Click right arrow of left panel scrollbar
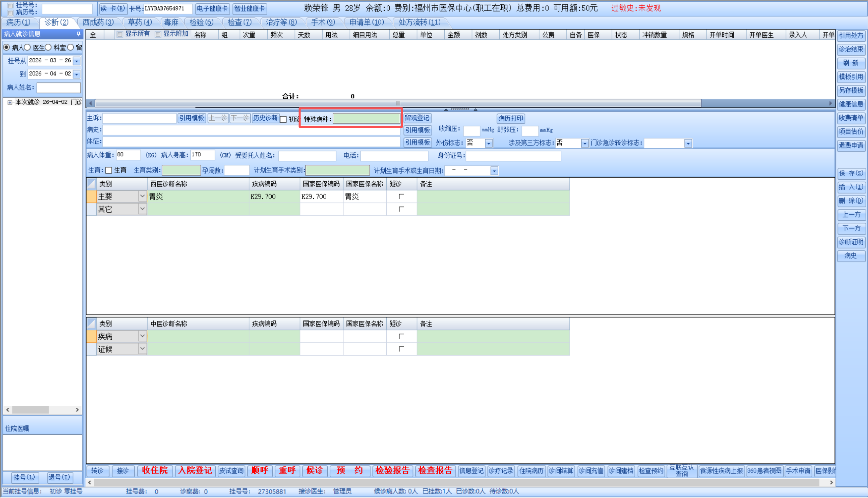868x498 pixels. tap(77, 410)
